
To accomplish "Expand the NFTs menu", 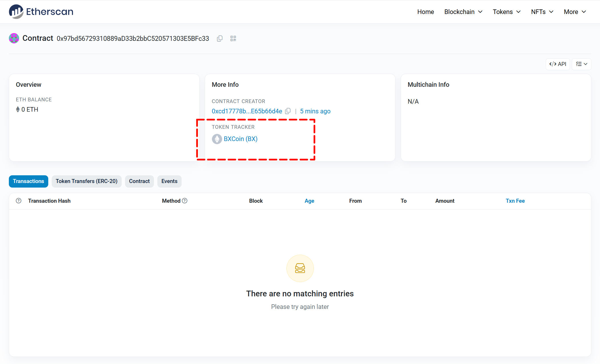I will coord(542,12).
